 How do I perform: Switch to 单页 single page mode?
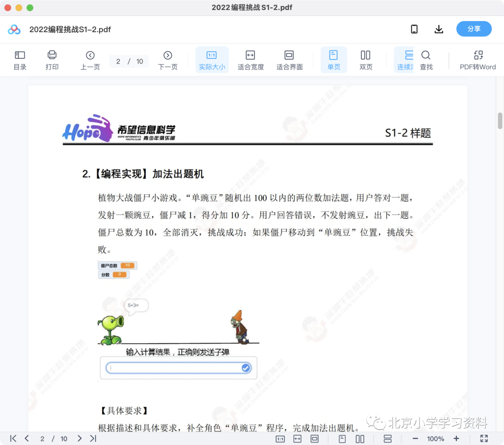tap(334, 60)
